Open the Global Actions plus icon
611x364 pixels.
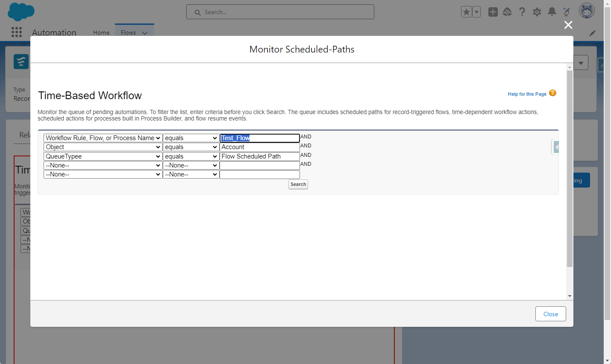[493, 12]
